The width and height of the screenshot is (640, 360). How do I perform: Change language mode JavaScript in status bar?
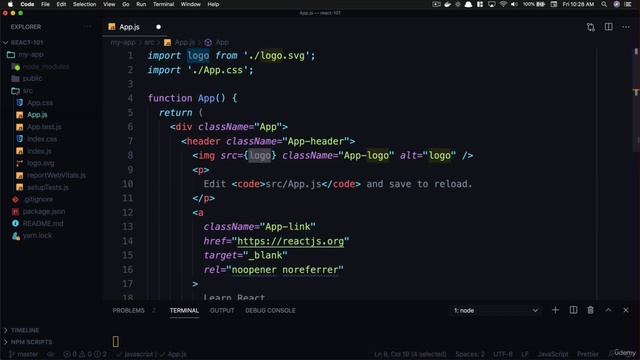tap(553, 354)
